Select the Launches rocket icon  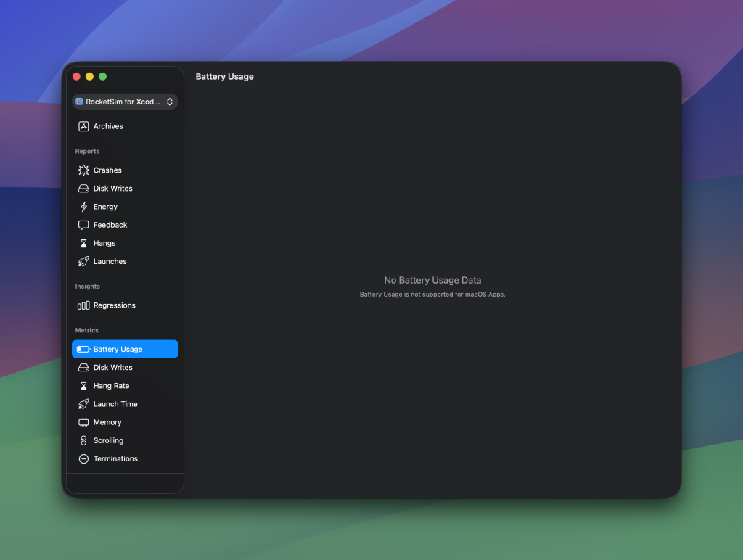(84, 261)
